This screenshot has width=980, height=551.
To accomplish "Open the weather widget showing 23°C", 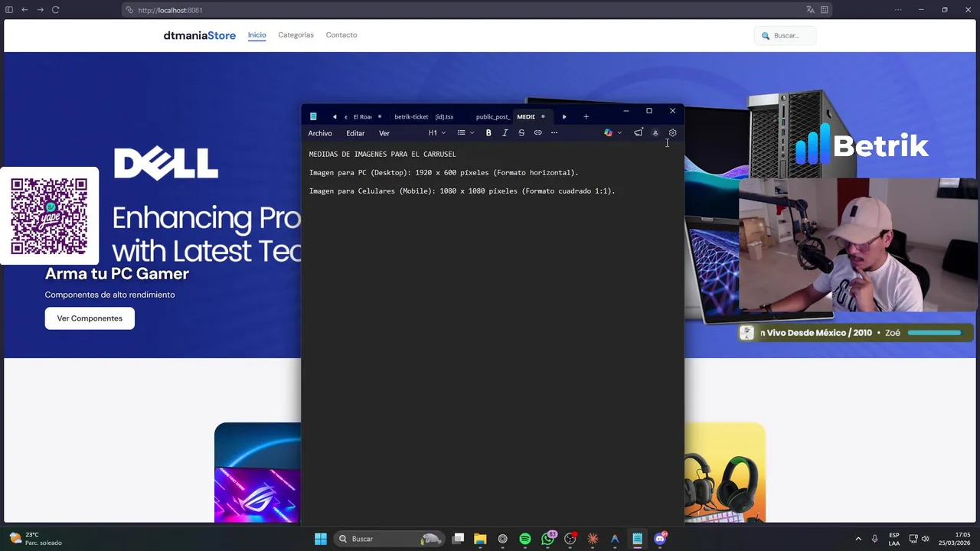I will (35, 539).
